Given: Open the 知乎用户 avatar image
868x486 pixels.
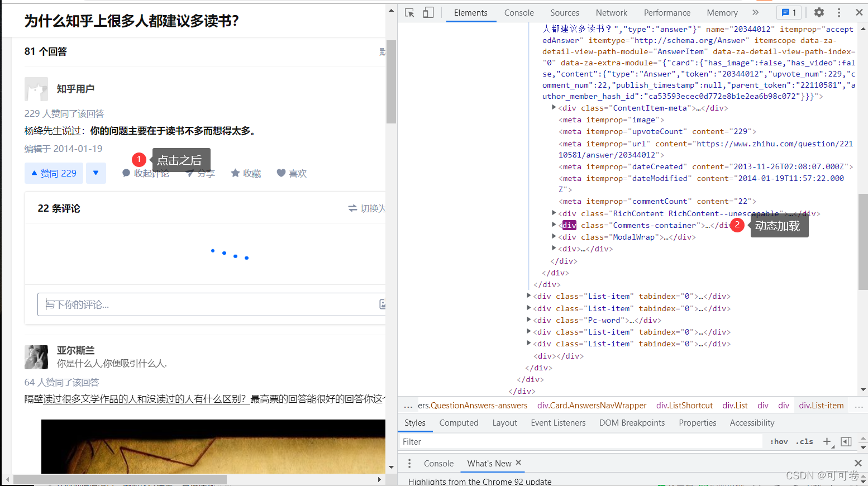Looking at the screenshot, I should point(36,89).
